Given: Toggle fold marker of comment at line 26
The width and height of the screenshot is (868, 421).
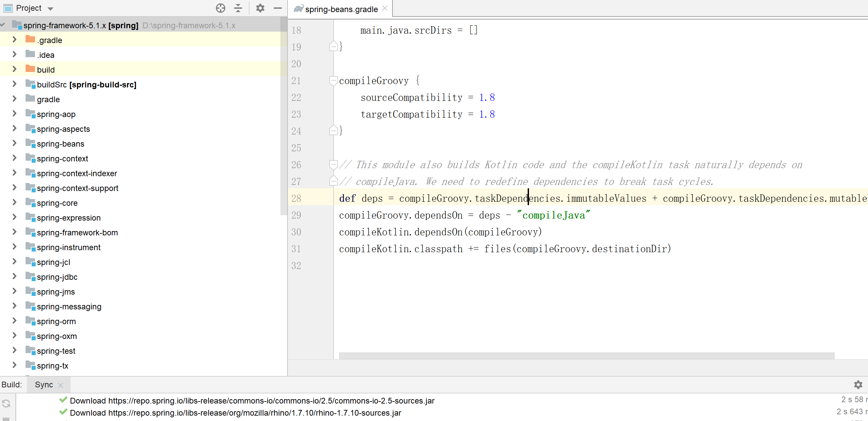Looking at the screenshot, I should coord(333,165).
